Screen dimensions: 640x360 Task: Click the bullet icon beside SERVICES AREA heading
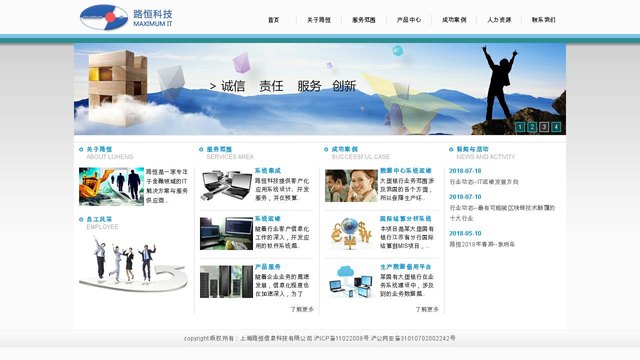tap(201, 149)
